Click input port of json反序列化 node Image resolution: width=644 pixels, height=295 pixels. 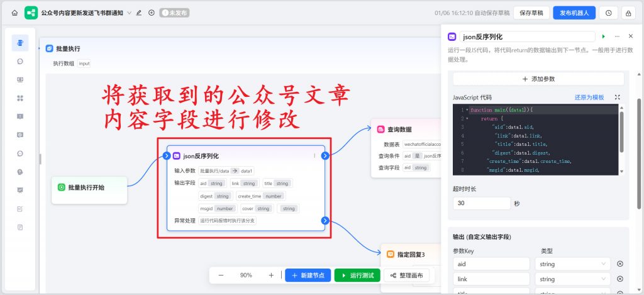(x=166, y=156)
